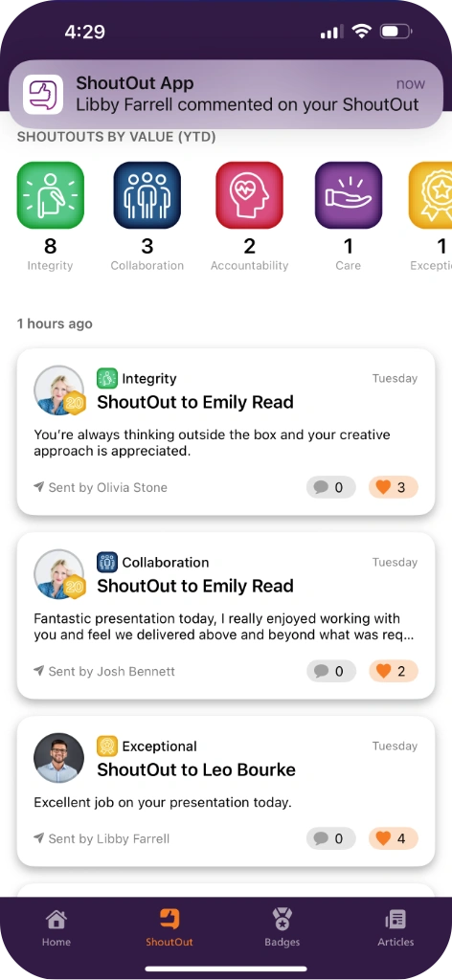Open the red Accountability value icon

249,195
